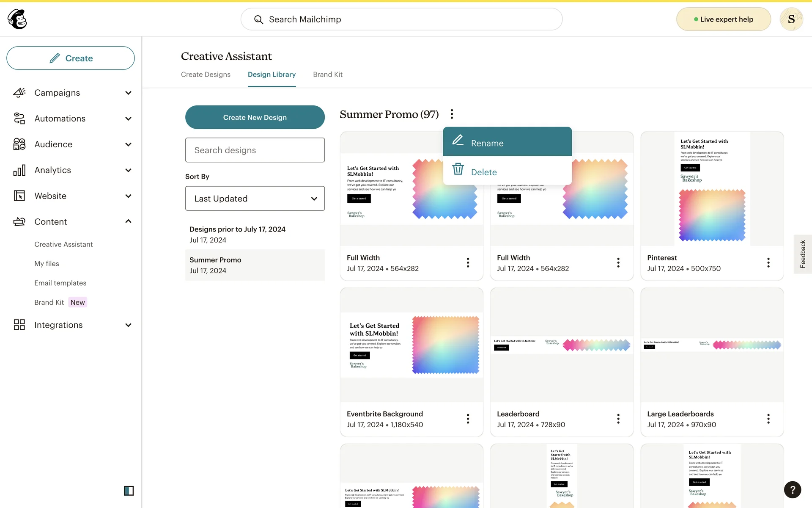Image resolution: width=812 pixels, height=508 pixels.
Task: Open Leaderboard design three-dot menu
Action: coord(618,419)
